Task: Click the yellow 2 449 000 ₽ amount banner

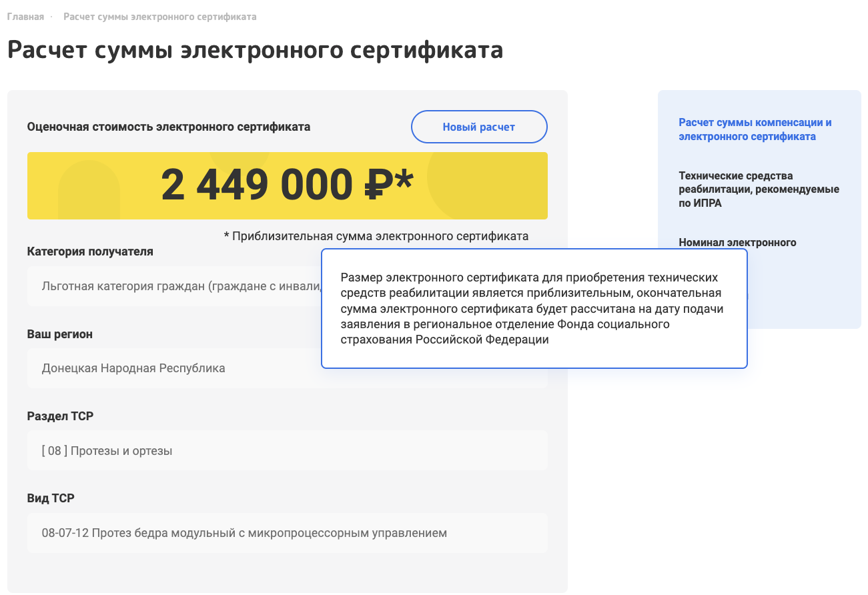Action: (288, 185)
